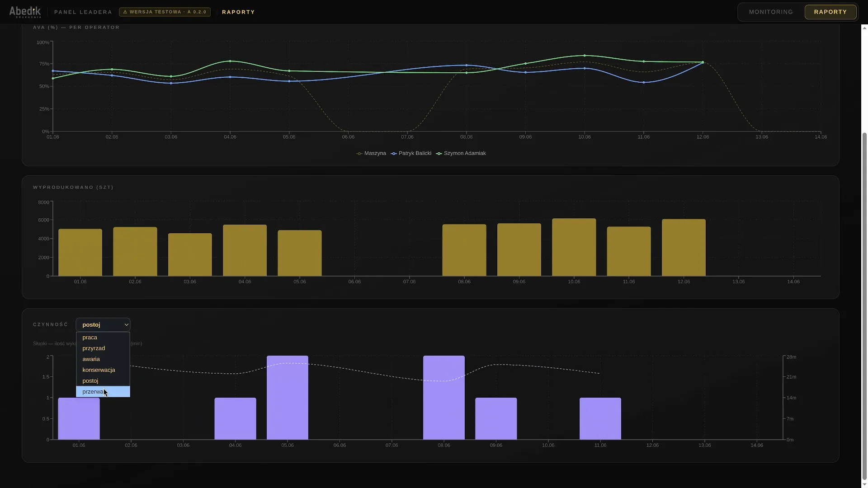Screen dimensions: 868x488
Task: Choose przyrzad from the dropdown list
Action: (103, 348)
